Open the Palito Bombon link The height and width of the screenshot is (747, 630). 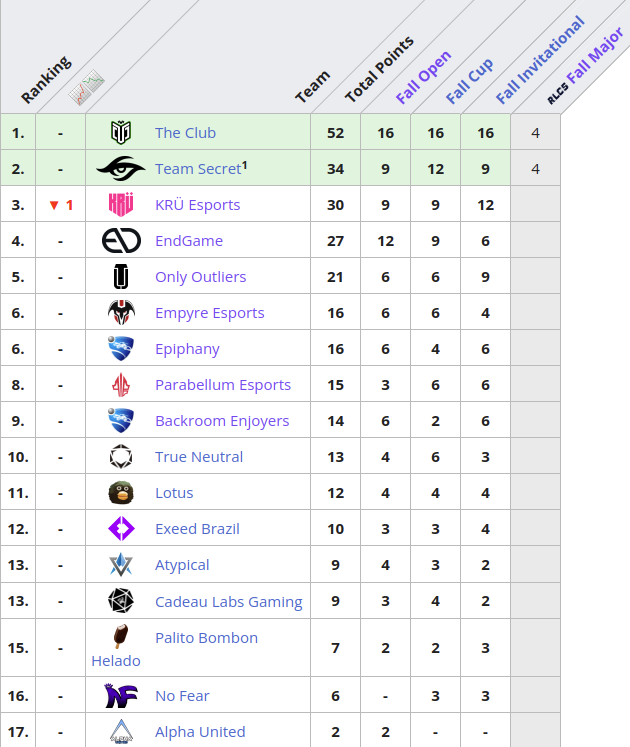point(206,637)
